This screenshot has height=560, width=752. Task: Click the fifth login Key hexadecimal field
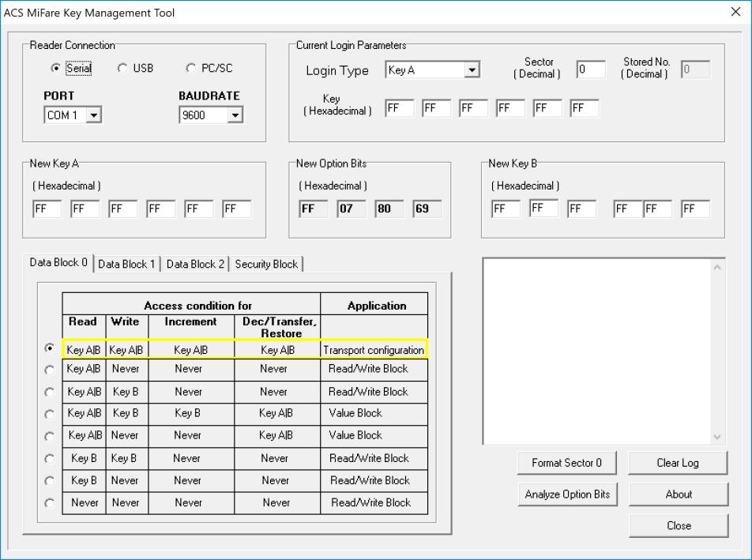coord(547,108)
